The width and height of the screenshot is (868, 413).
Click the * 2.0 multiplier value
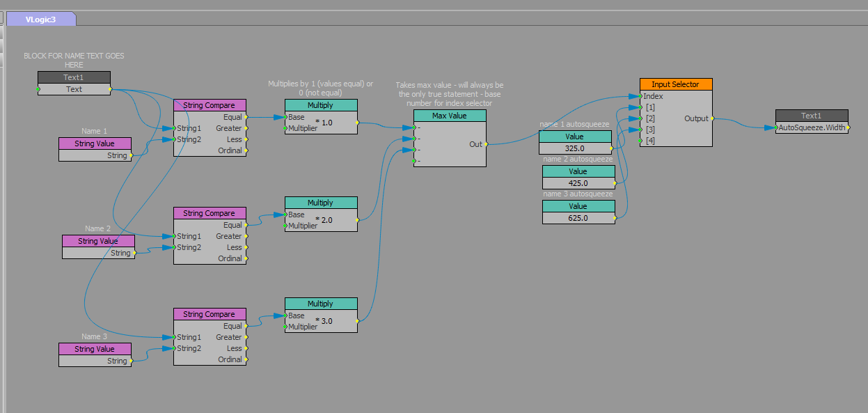coord(324,220)
